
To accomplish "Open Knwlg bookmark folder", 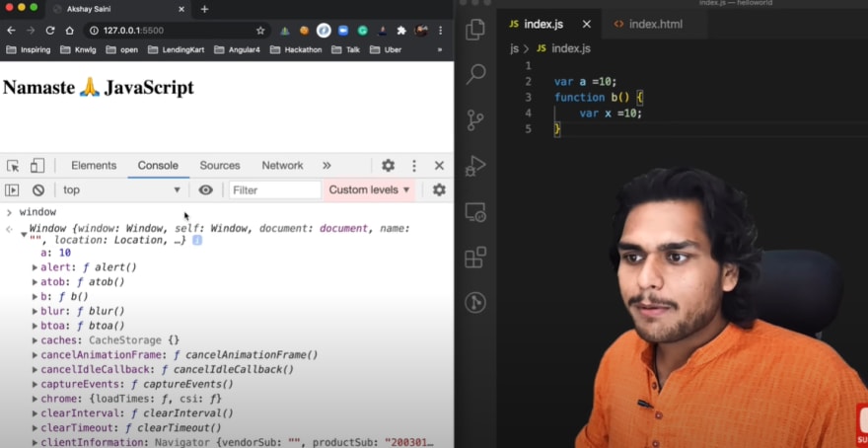I will coord(78,50).
